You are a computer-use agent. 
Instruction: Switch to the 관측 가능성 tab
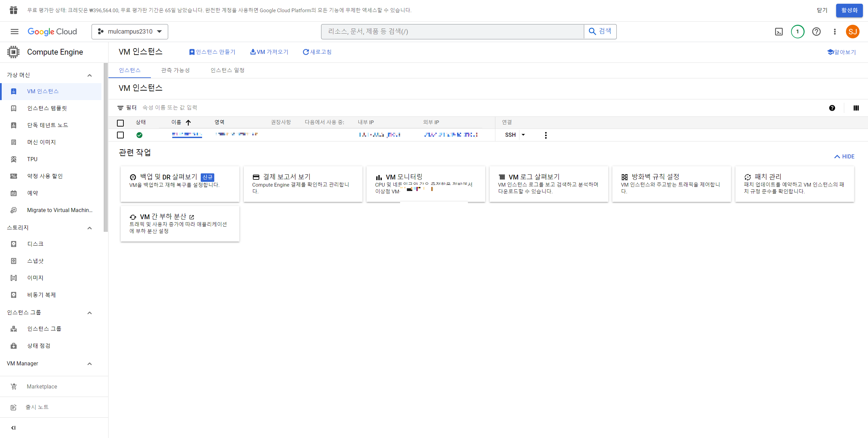click(175, 70)
